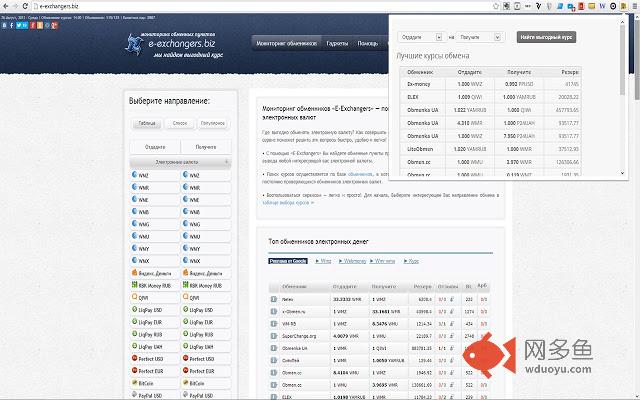This screenshot has height=400, width=640.
Task: Open info icon for Obmenka UA row in top table
Action: click(273, 348)
